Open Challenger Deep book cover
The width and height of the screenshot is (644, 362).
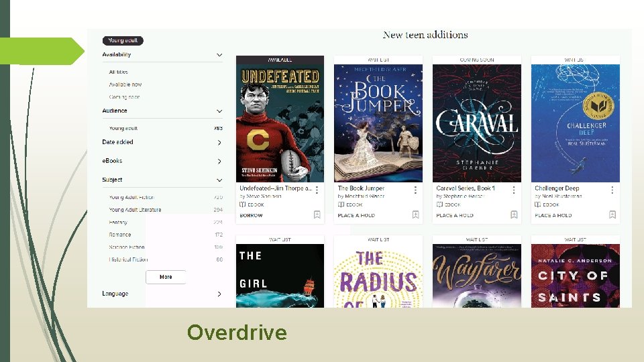click(576, 123)
